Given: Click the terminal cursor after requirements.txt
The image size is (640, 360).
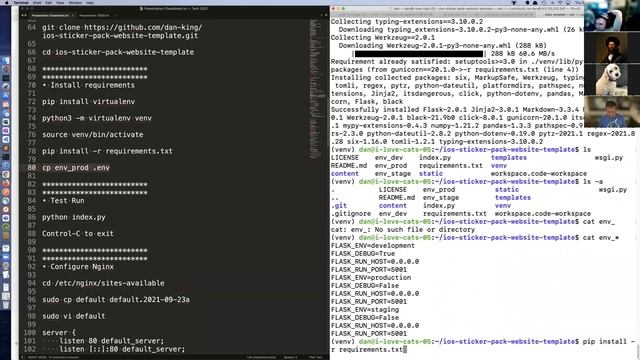Looking at the screenshot, I should click(404, 349).
